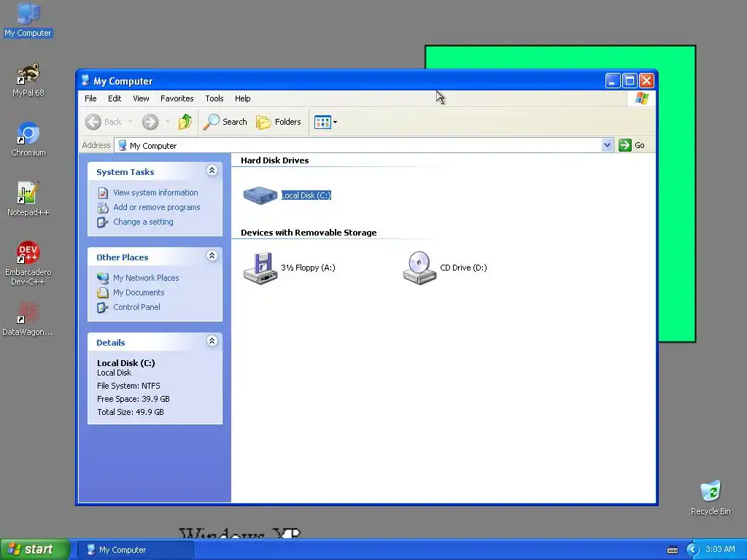Viewport: 747px width, 560px height.
Task: Open the View menu
Action: (x=141, y=98)
